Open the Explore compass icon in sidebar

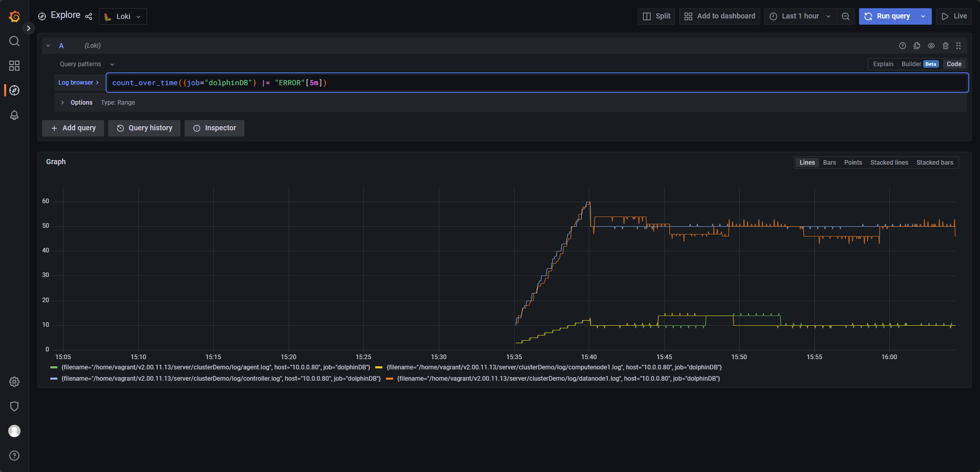tap(14, 90)
